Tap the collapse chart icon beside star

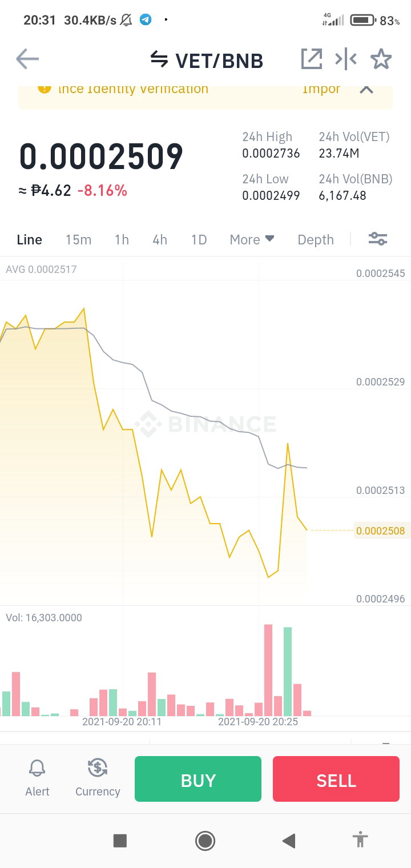point(346,59)
